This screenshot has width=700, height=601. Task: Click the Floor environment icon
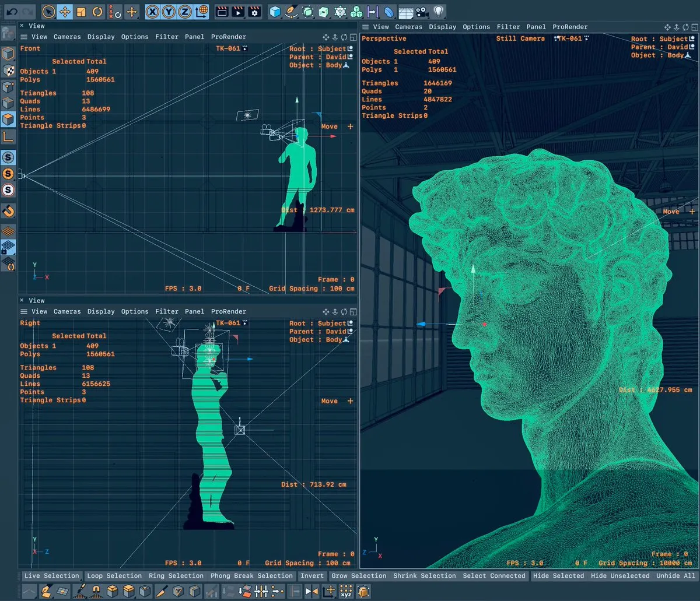click(x=406, y=11)
